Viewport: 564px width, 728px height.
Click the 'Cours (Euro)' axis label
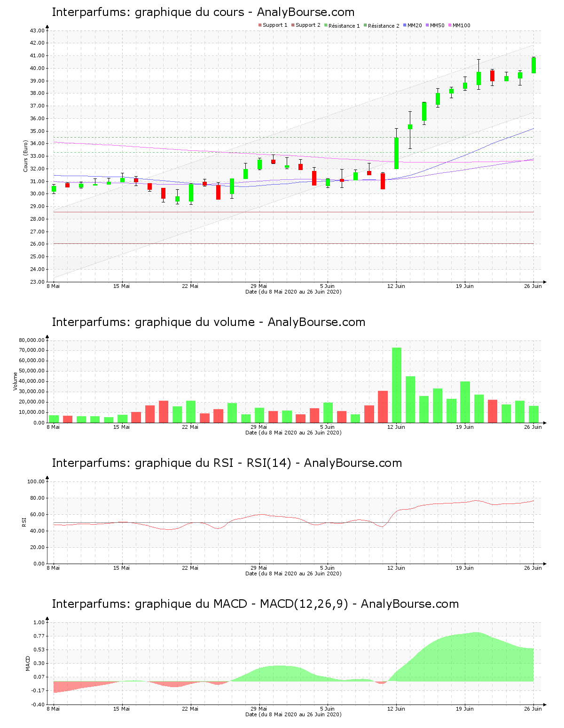(x=25, y=156)
